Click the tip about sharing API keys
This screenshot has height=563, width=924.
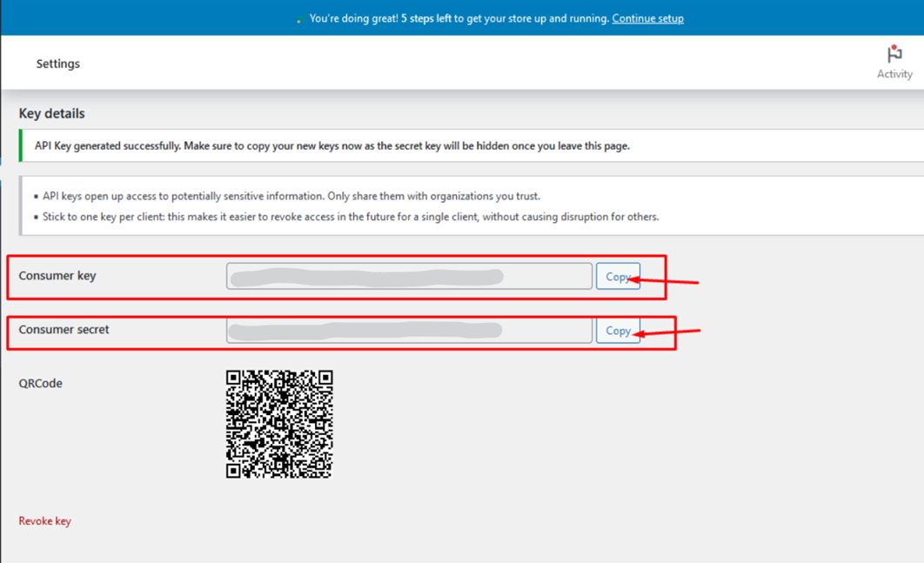point(291,197)
